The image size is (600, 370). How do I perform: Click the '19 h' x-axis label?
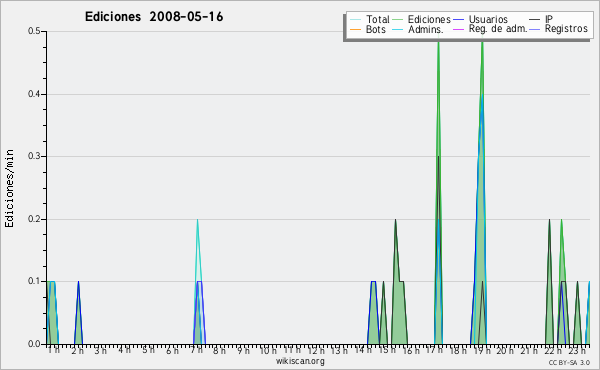pos(482,350)
